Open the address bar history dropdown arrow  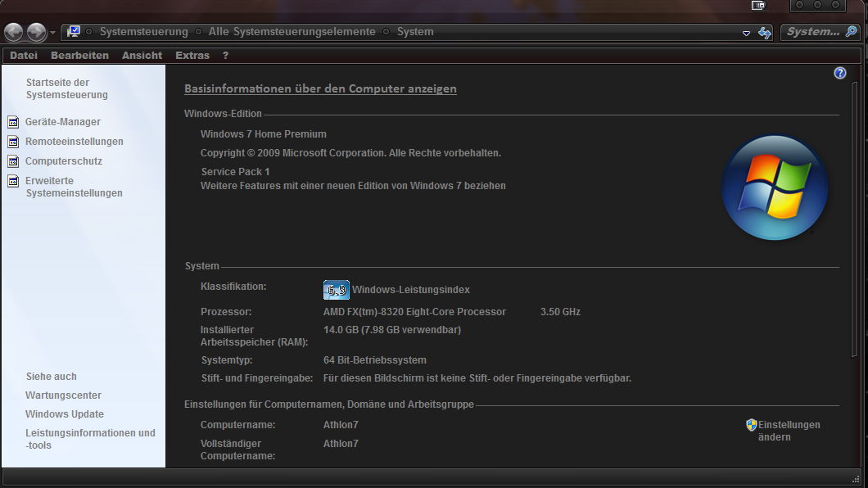tap(746, 34)
